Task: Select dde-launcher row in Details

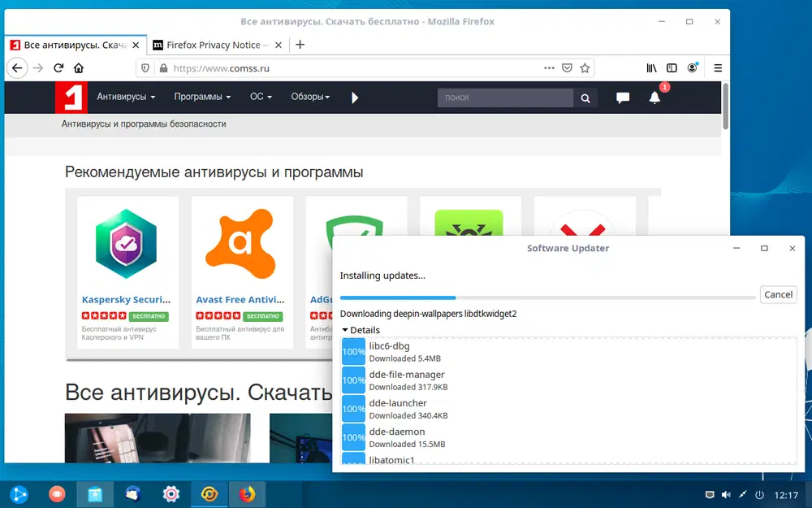Action: click(568, 409)
